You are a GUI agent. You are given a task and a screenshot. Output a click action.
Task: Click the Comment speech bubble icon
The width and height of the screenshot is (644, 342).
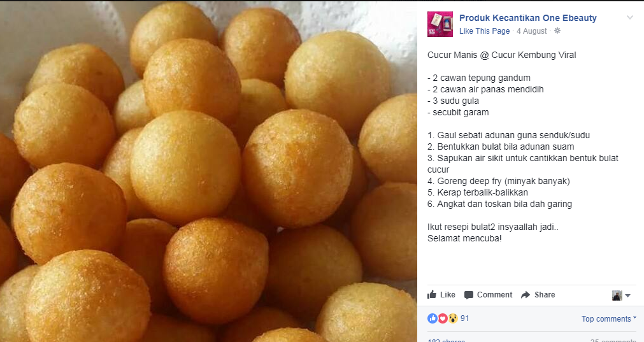click(x=469, y=295)
